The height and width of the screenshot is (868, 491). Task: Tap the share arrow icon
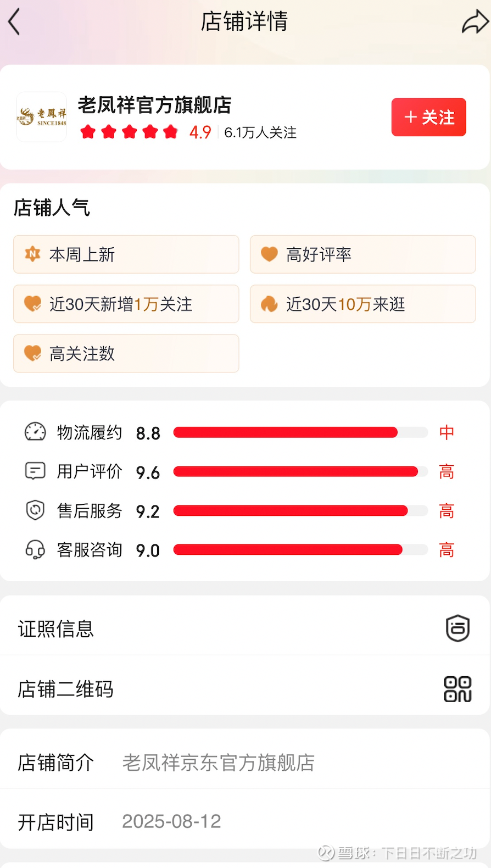tap(475, 23)
